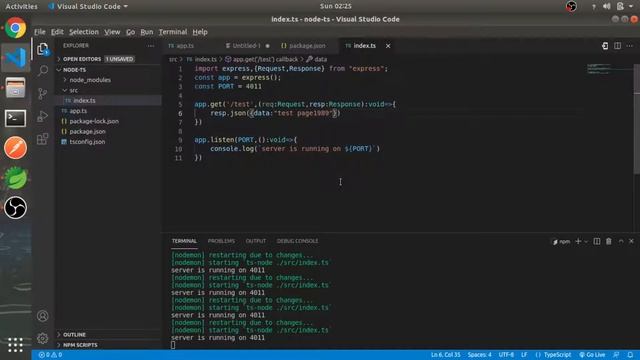Viewport: 640px width, 360px height.
Task: Click the feedback icon in status bar
Action: coord(616,355)
